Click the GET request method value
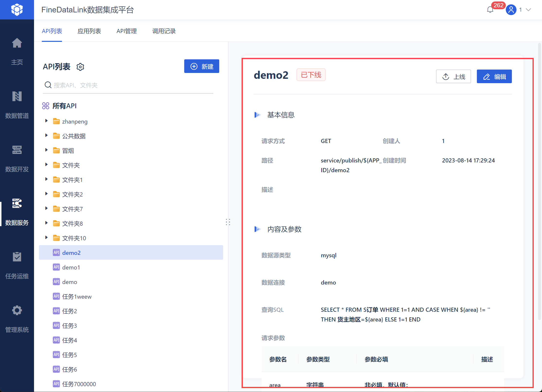This screenshot has height=392, width=542. pos(326,141)
